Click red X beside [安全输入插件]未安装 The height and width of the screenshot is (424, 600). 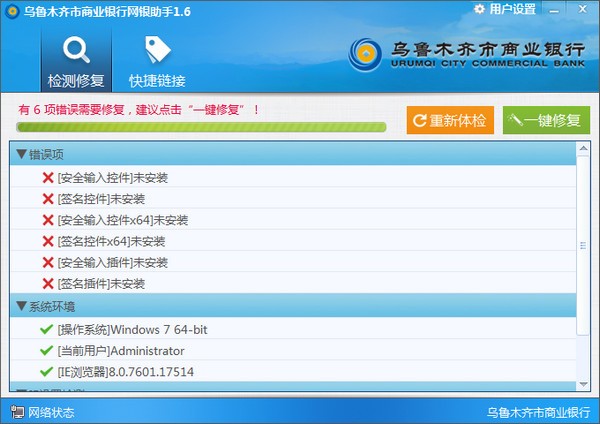tap(48, 263)
